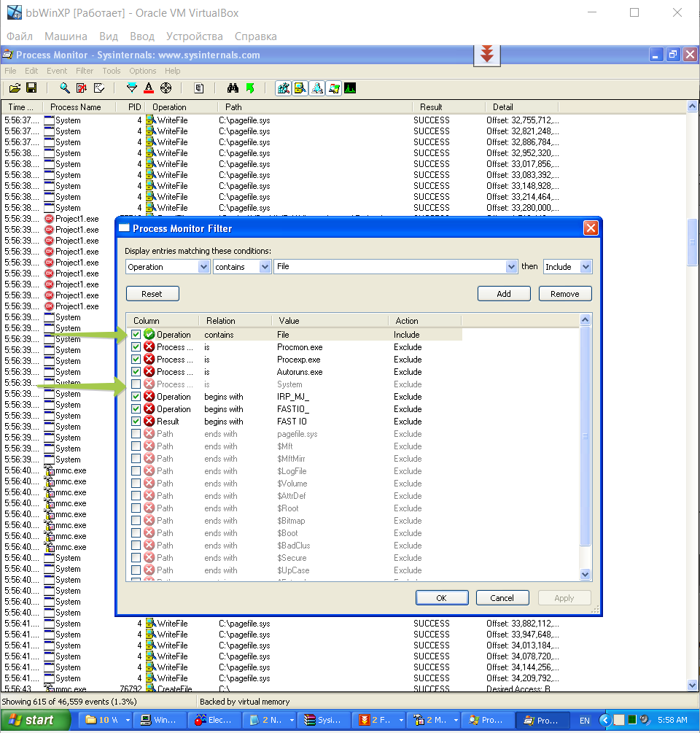Confirm the filter with OK
The width and height of the screenshot is (700, 733).
[442, 598]
